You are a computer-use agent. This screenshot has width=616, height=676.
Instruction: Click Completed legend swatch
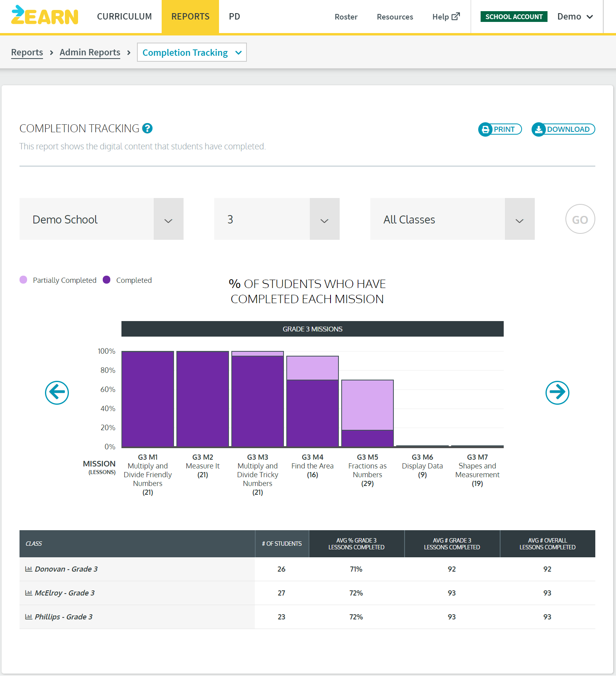(106, 280)
